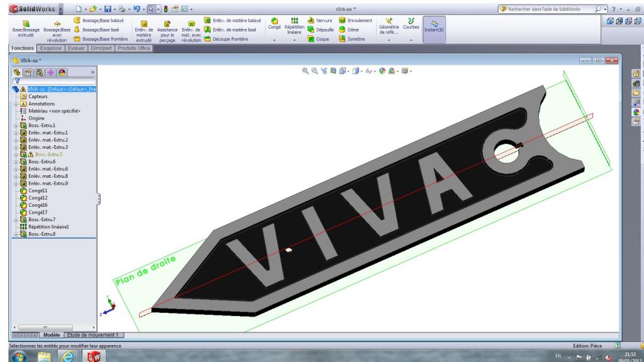Choose the Enroulement wrap tool
The height and width of the screenshot is (362, 644).
click(355, 20)
